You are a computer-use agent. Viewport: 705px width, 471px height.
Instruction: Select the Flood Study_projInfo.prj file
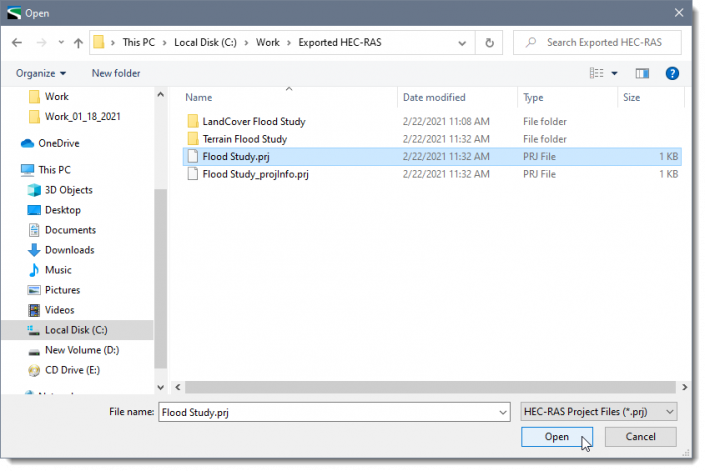pyautogui.click(x=255, y=174)
